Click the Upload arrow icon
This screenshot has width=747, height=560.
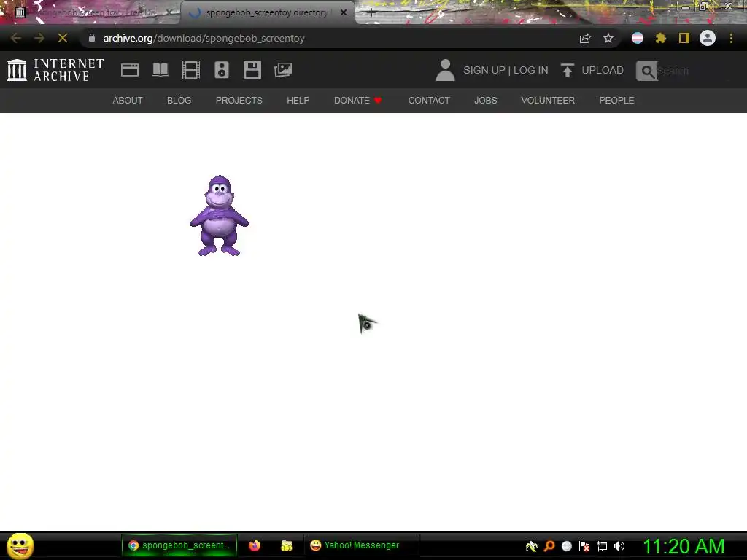pyautogui.click(x=567, y=71)
